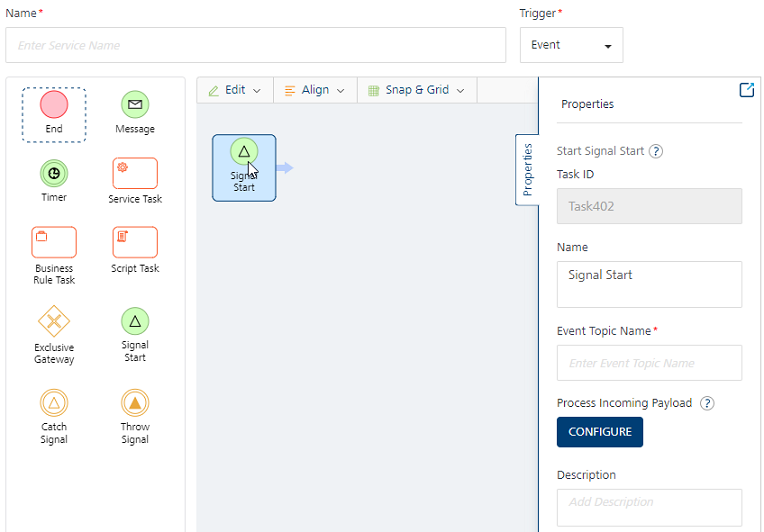The image size is (764, 532).
Task: Select the Business Rule Task shape
Action: click(54, 242)
